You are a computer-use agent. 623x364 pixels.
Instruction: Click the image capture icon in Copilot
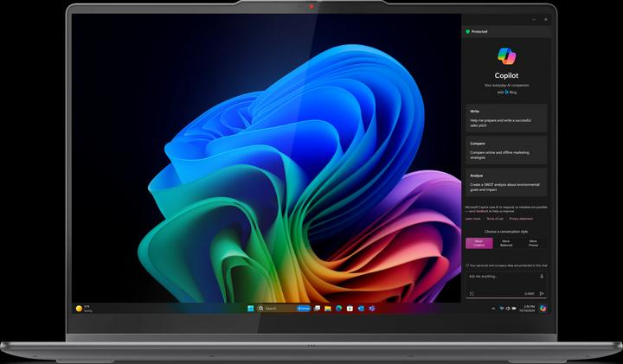(472, 294)
